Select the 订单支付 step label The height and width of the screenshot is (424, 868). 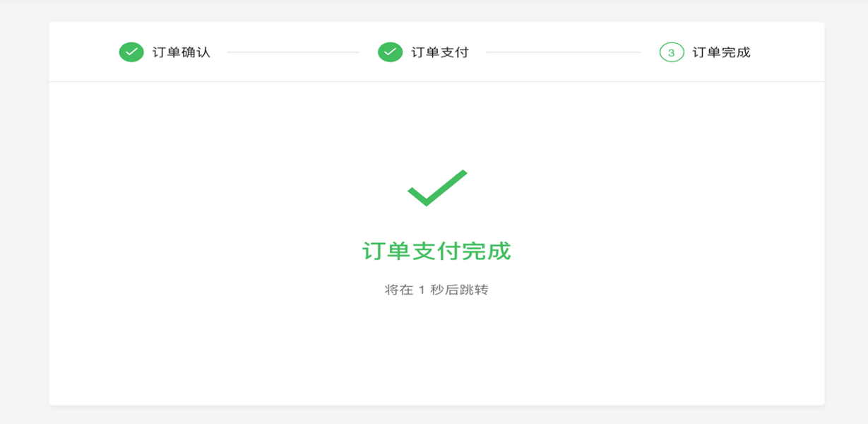(440, 52)
